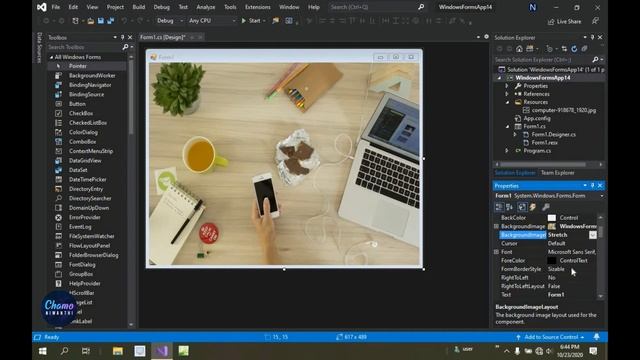Open the Project menu

(x=115, y=7)
